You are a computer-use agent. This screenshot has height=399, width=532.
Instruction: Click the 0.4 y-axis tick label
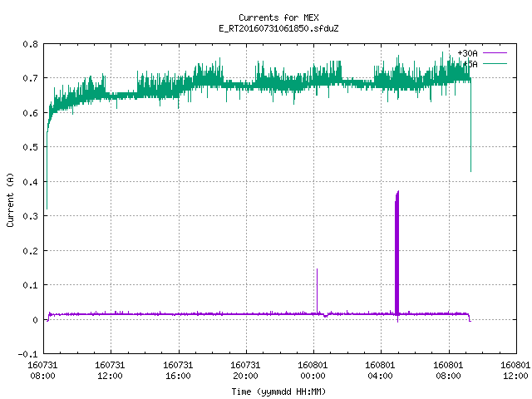(31, 182)
